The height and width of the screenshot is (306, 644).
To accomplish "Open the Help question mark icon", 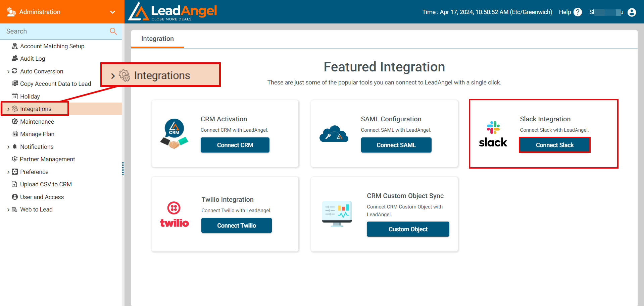I will pos(578,12).
